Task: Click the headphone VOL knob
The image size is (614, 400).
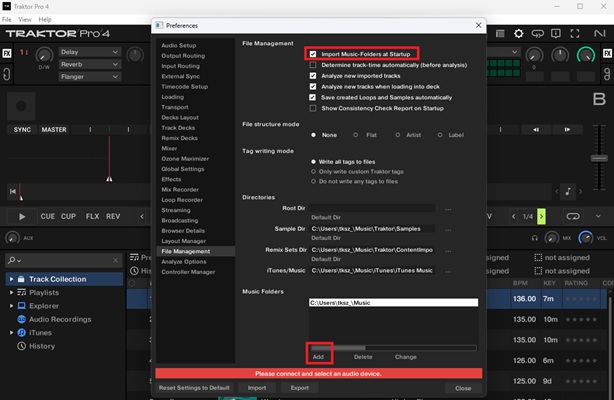Action: click(585, 237)
